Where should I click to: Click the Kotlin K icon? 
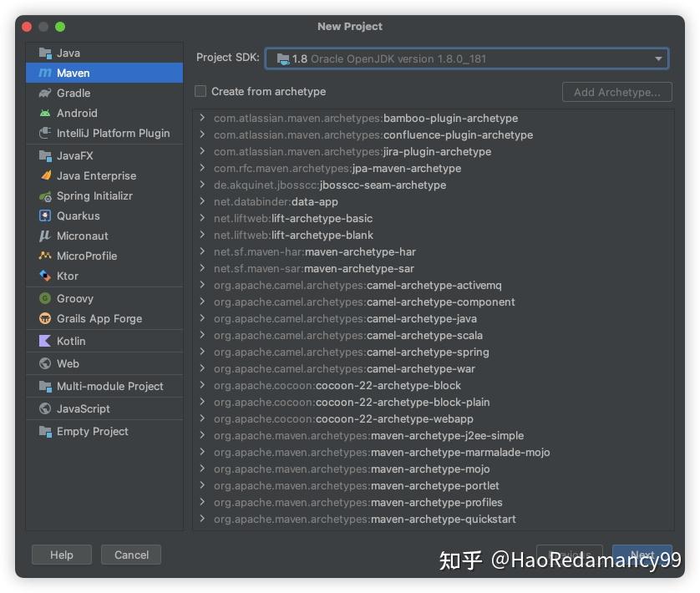pyautogui.click(x=45, y=341)
